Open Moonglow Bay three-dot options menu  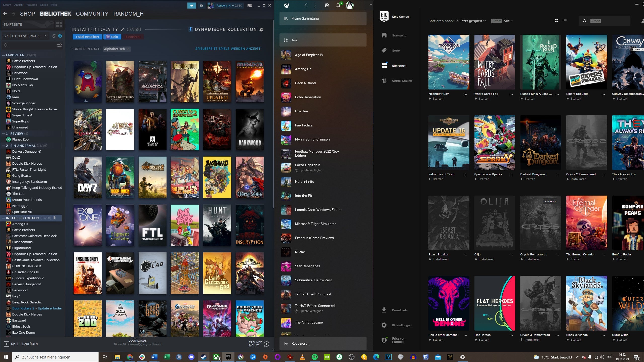465,94
